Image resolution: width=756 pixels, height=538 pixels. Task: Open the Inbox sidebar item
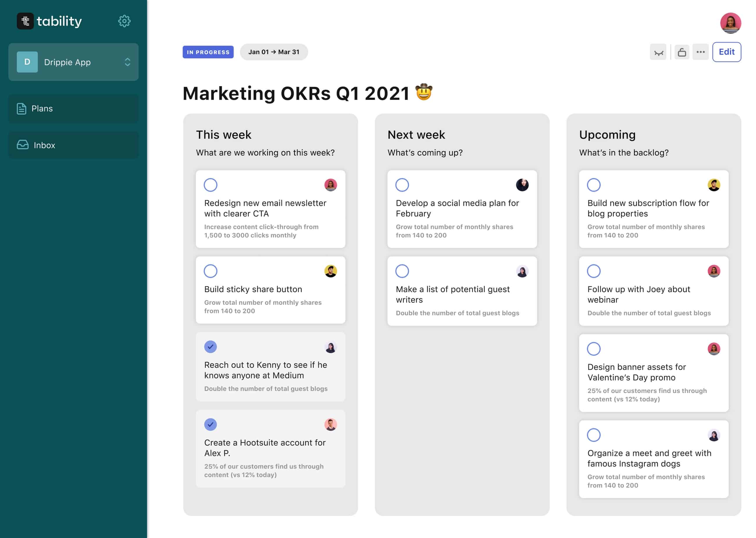[x=74, y=145]
